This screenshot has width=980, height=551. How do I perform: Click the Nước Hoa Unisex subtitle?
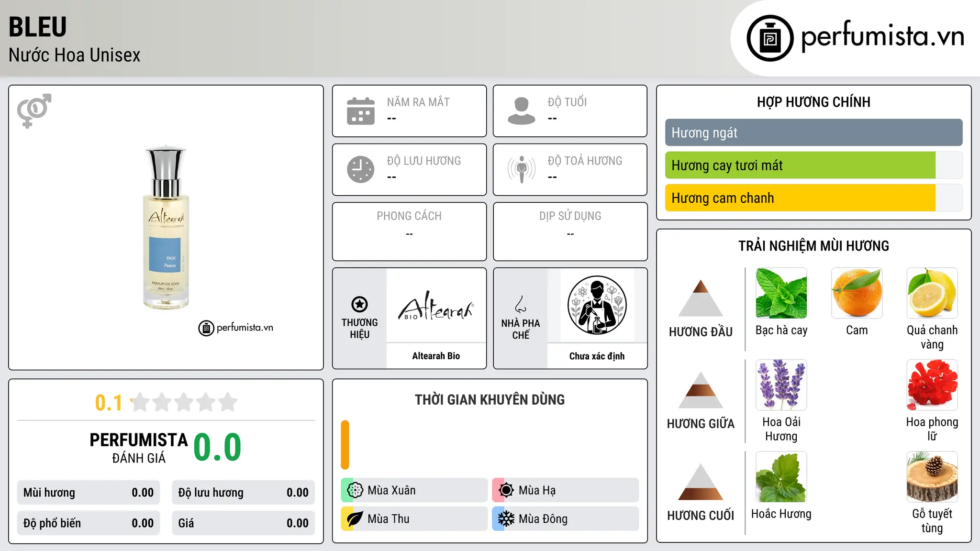click(75, 55)
